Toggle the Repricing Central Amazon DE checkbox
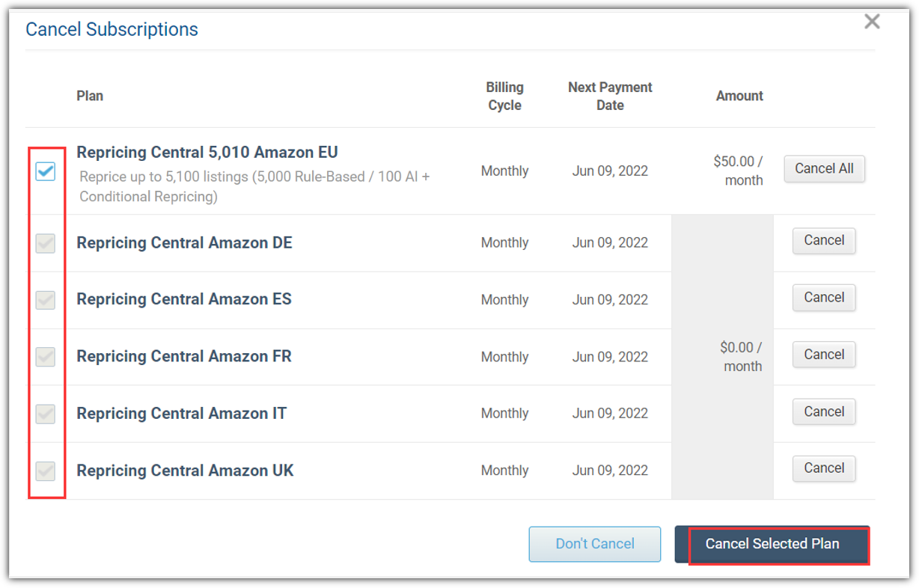Image resolution: width=919 pixels, height=588 pixels. (x=46, y=243)
